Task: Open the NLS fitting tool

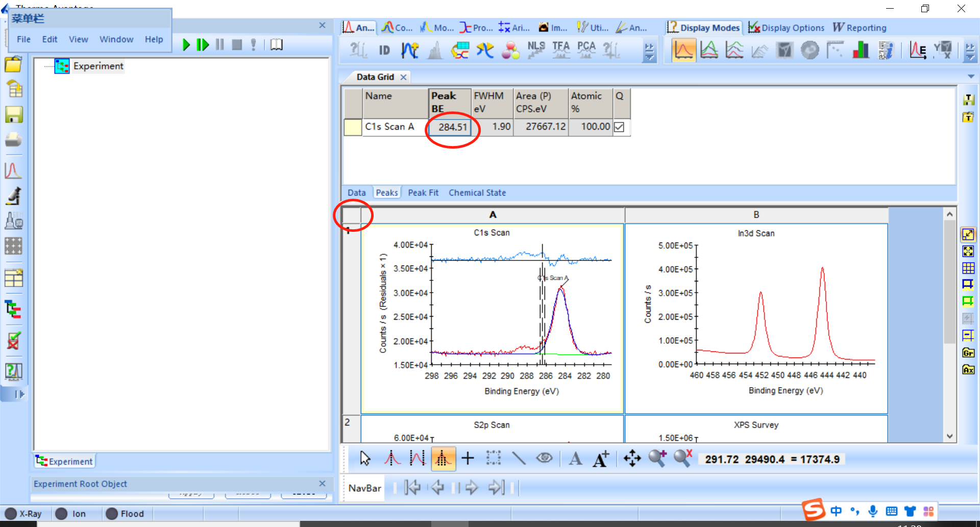Action: pyautogui.click(x=536, y=50)
